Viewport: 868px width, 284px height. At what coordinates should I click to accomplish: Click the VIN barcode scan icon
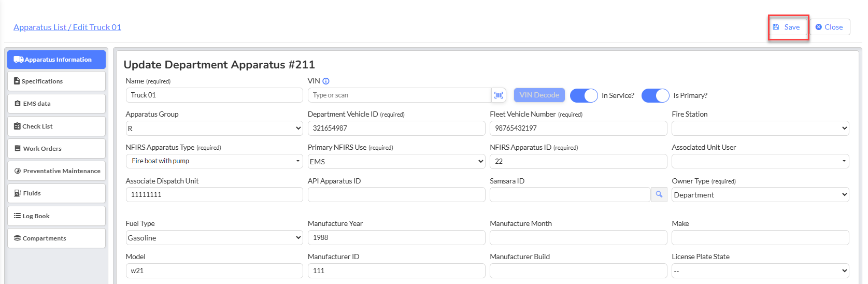tap(499, 95)
